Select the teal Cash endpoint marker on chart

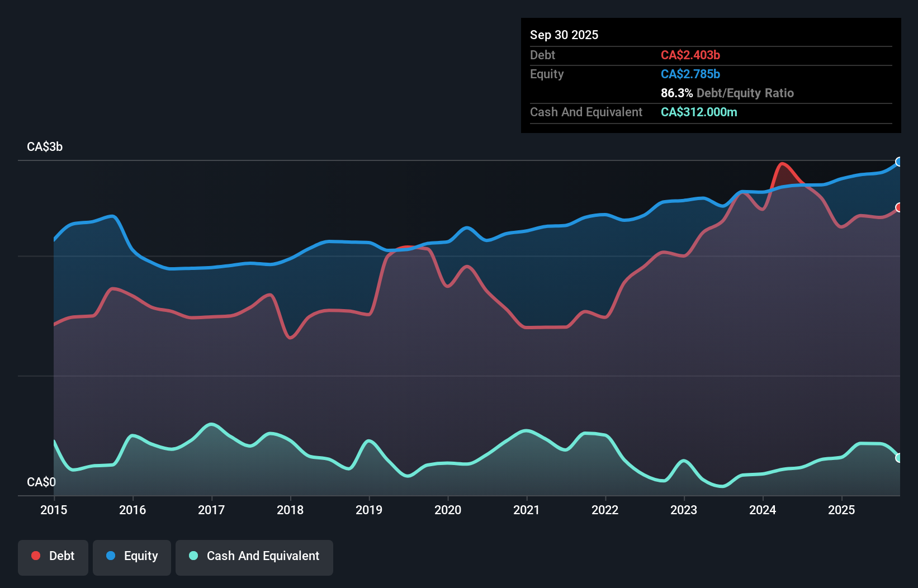point(899,458)
